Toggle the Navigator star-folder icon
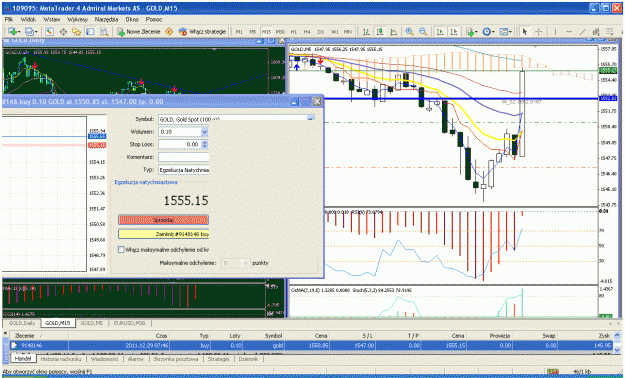Screen dimensions: 625x378 [x=76, y=32]
